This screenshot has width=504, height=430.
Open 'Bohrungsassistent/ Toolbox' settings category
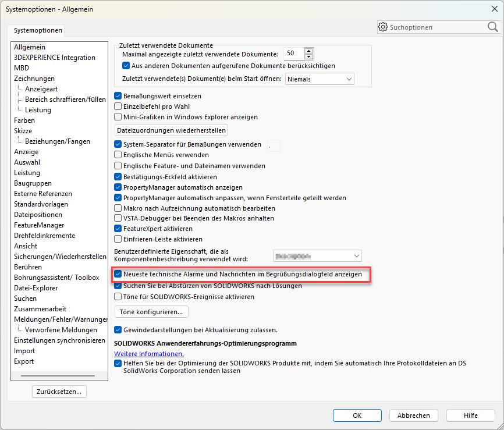point(56,278)
